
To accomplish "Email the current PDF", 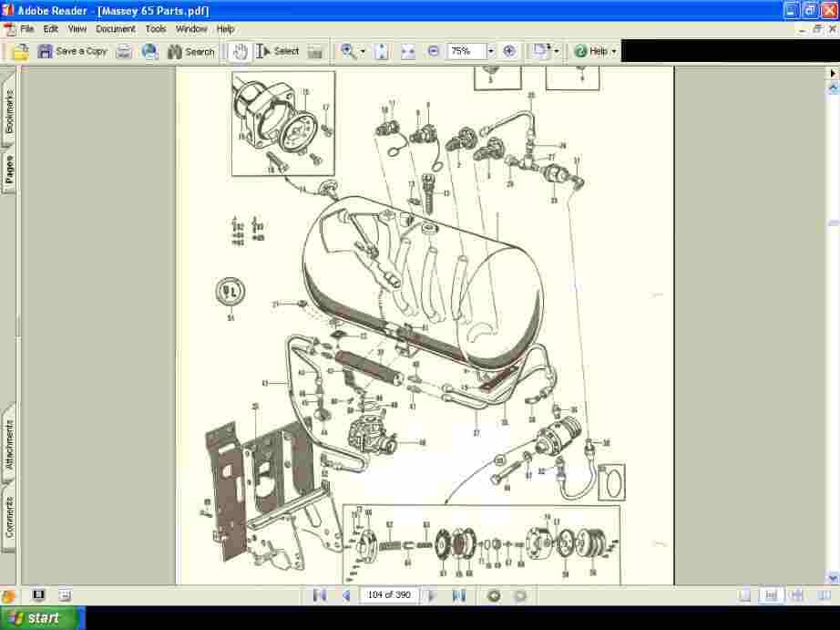I will pos(149,51).
